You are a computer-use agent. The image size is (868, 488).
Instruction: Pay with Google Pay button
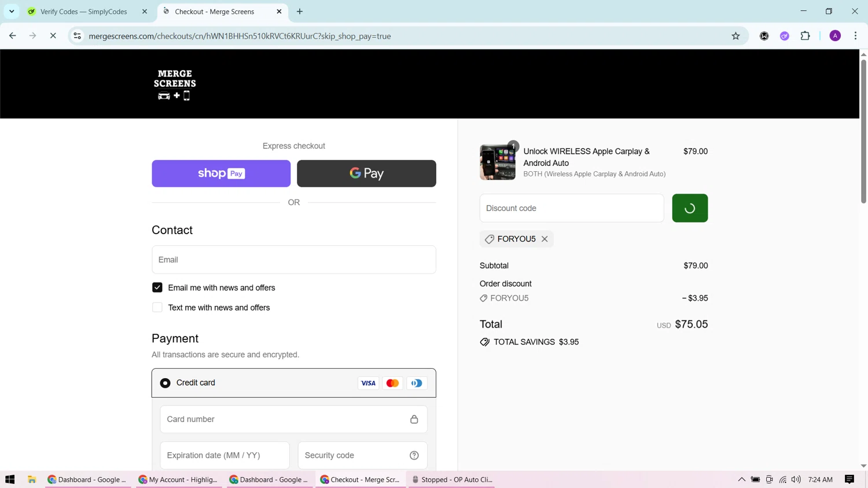366,173
